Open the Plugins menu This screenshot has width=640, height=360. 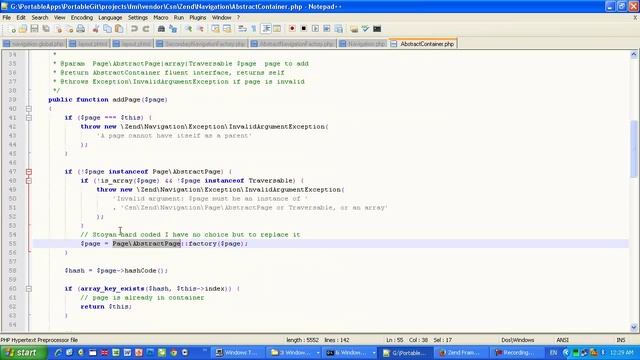(198, 18)
